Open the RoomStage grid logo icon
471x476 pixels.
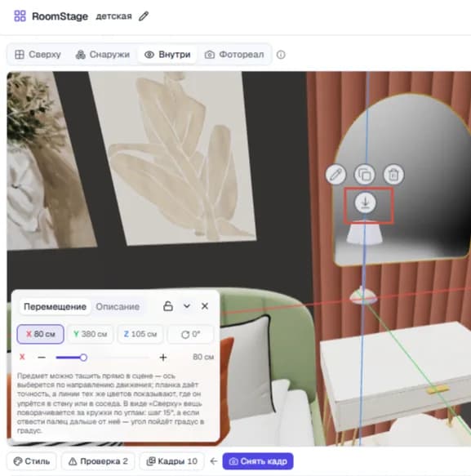click(20, 16)
